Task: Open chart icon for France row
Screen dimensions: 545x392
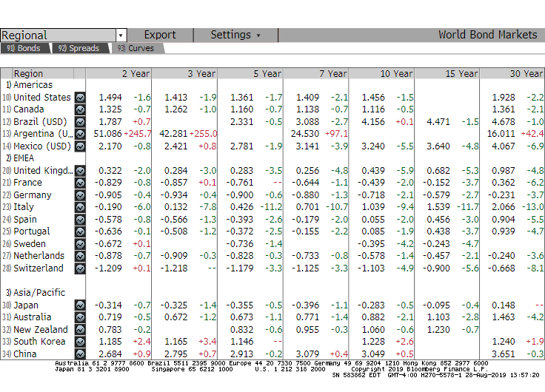Action: [80, 183]
